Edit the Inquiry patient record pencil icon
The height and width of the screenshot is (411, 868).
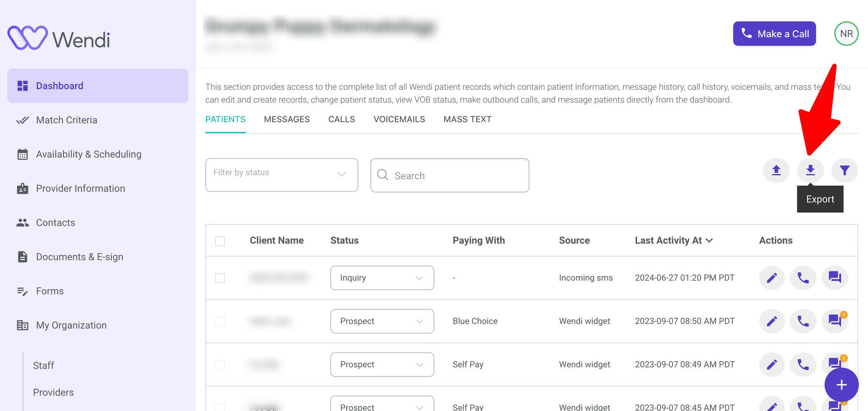[772, 278]
